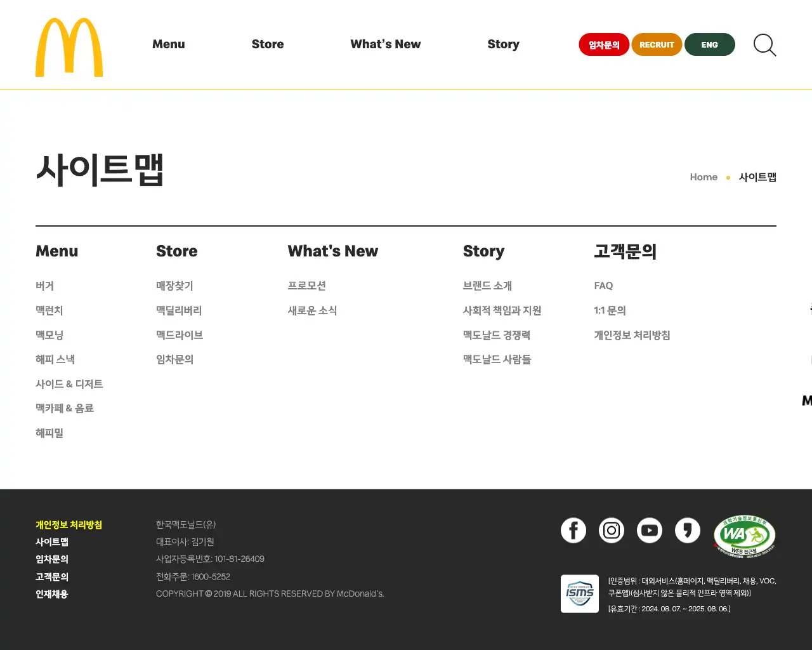Switch language with the ENG button
The height and width of the screenshot is (650, 812).
tap(710, 44)
